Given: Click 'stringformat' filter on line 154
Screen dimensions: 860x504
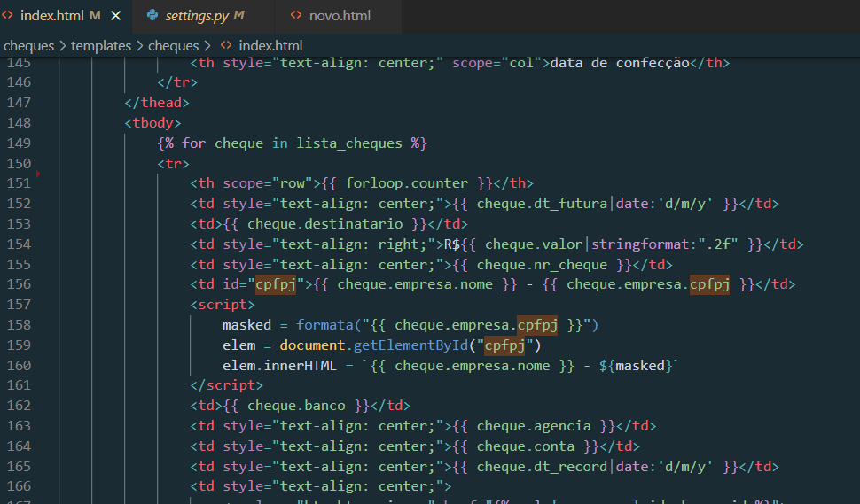Looking at the screenshot, I should (640, 244).
